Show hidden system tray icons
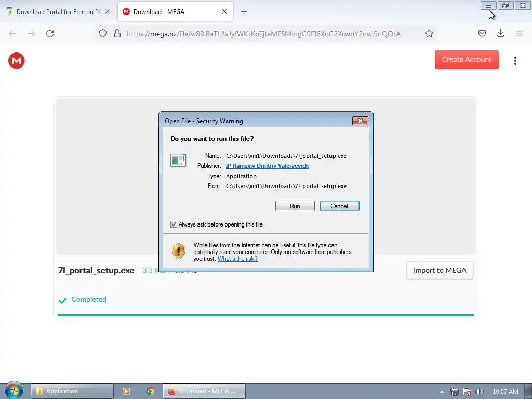Image resolution: width=532 pixels, height=399 pixels. point(442,392)
